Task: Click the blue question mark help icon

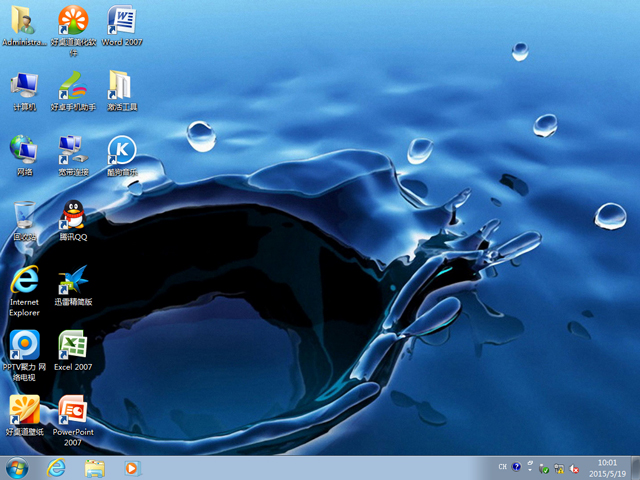Action: (x=516, y=467)
